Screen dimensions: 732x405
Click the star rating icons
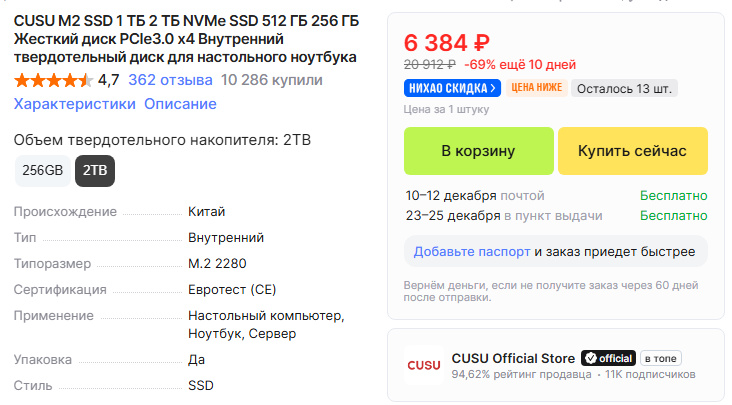click(53, 80)
